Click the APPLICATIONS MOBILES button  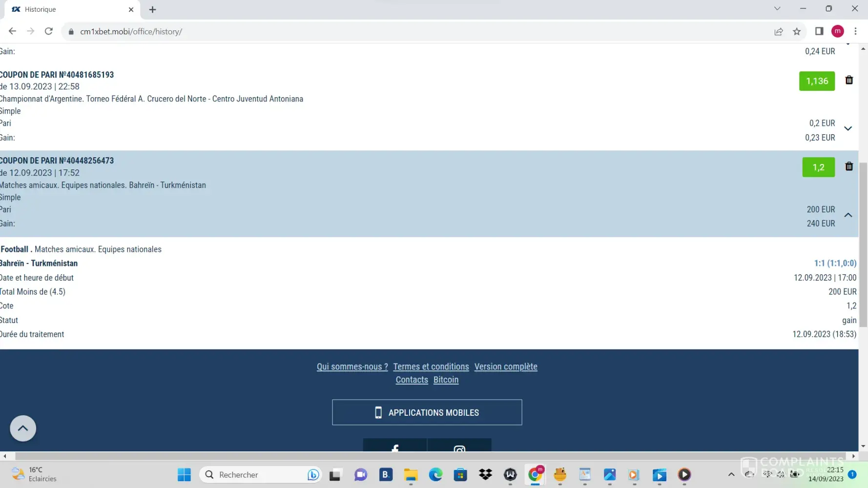427,412
